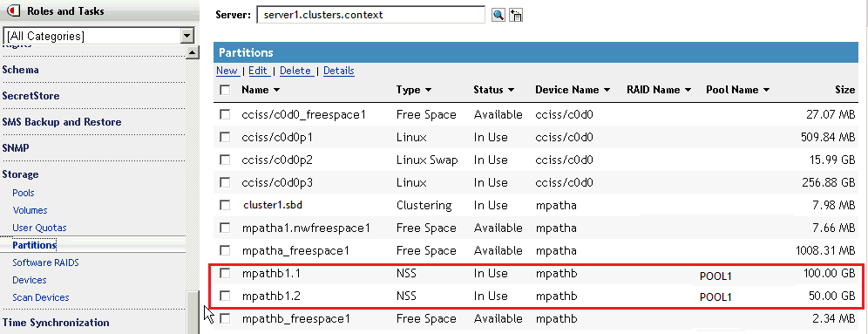Screen dimensions: 868x334
Task: Click the Delete partition link
Action: click(295, 71)
